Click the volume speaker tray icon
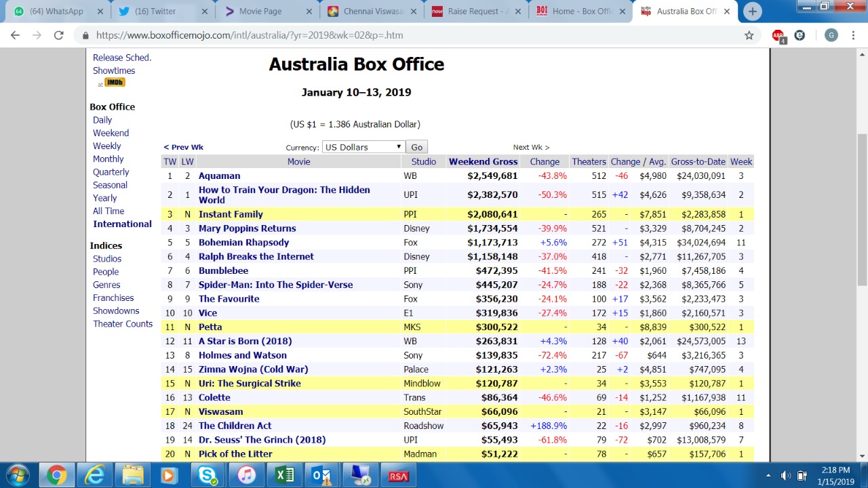The image size is (868, 488). point(786,476)
